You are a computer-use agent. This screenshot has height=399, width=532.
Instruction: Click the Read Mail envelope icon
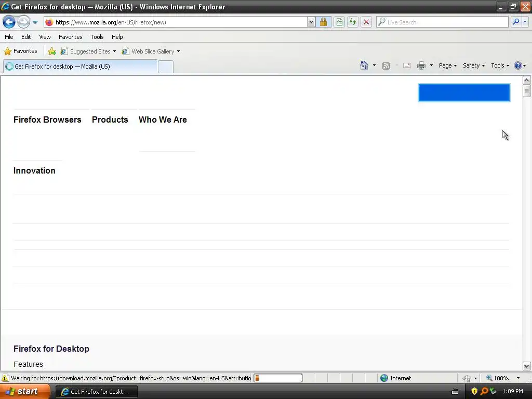click(407, 65)
